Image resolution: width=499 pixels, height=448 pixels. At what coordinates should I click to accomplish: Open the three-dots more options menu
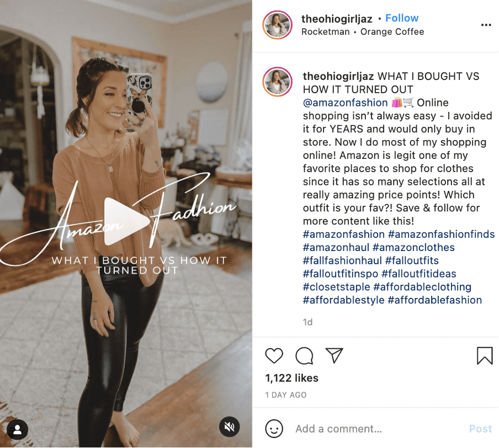pyautogui.click(x=486, y=25)
